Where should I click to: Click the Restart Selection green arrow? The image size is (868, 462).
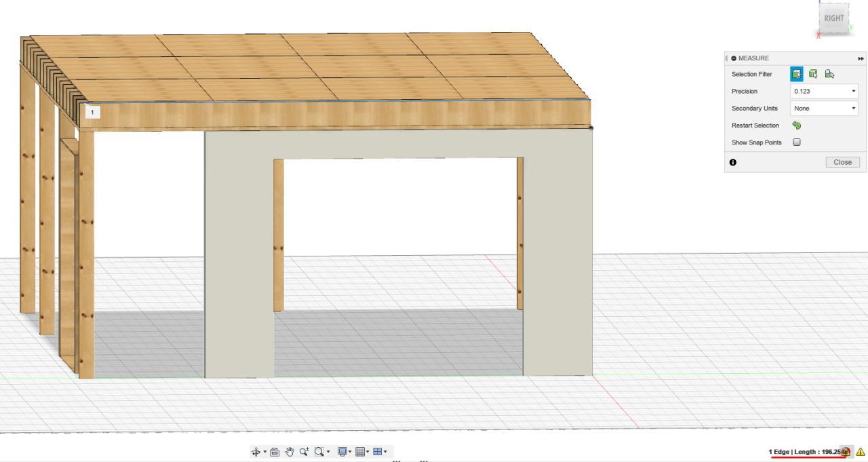[797, 125]
